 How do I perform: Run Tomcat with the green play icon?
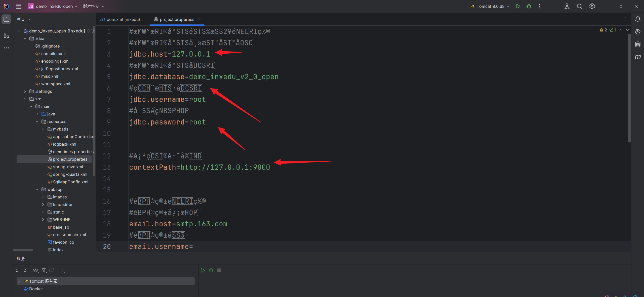point(518,6)
